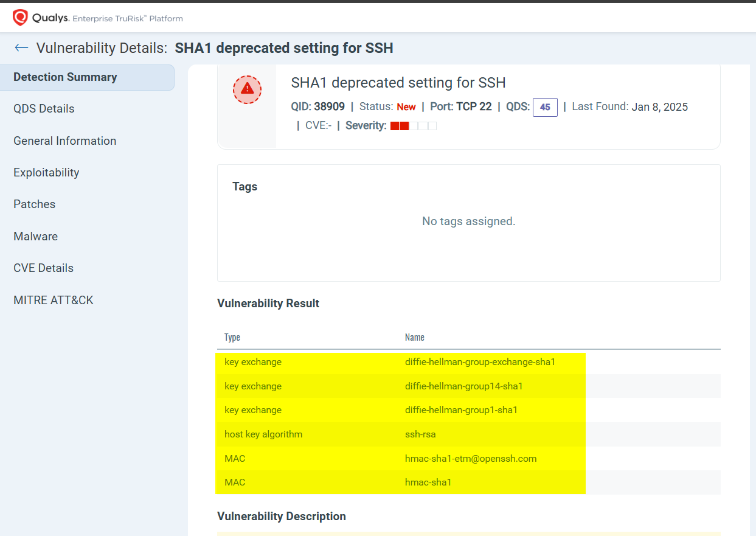Navigate to QDS Details
Image resolution: width=756 pixels, height=536 pixels.
coord(44,108)
